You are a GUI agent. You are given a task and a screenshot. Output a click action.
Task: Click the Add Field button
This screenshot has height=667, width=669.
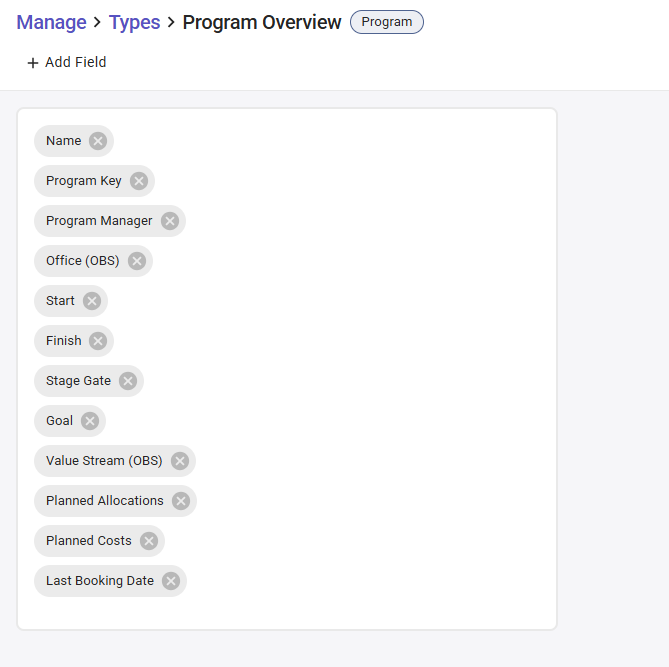pyautogui.click(x=66, y=62)
